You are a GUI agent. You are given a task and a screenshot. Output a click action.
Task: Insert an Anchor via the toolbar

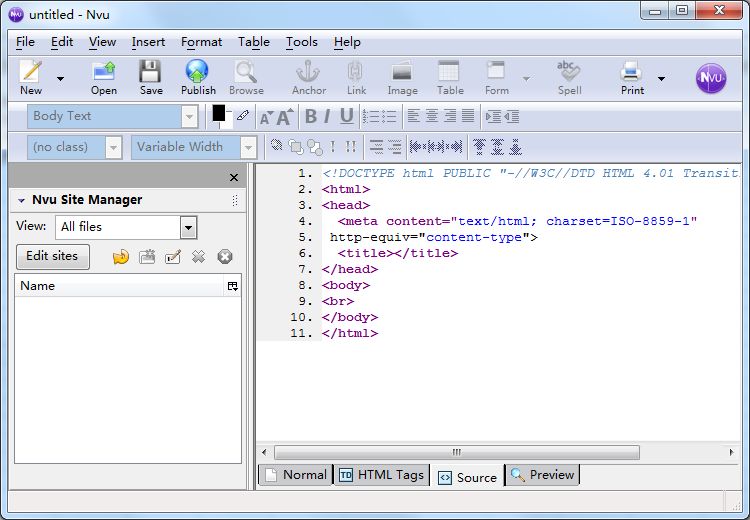[x=309, y=77]
